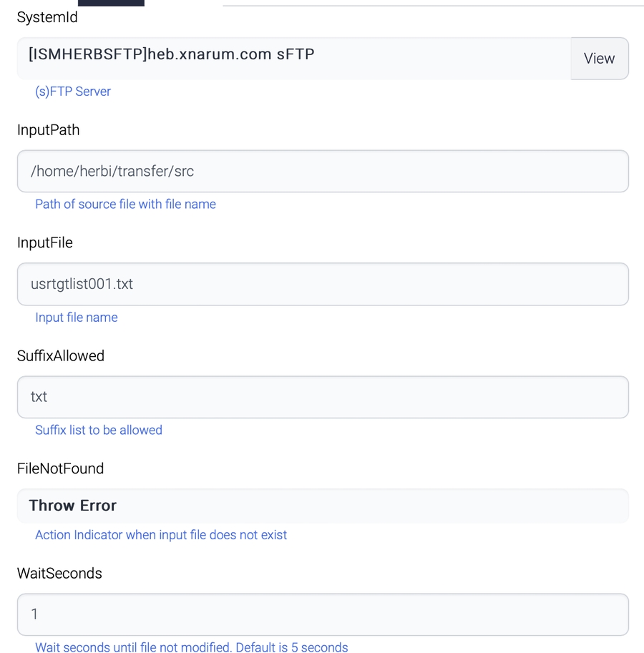Open the "Suffix list to be allowed" link

98,430
